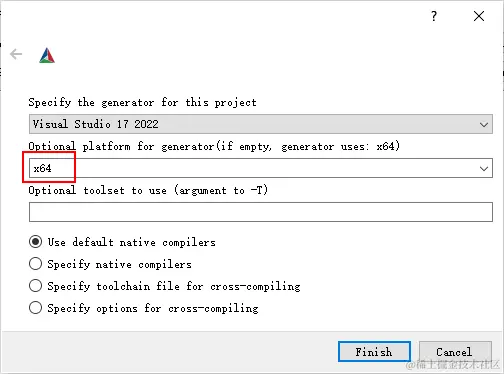This screenshot has height=374, width=504.
Task: Click the 'Use default native compilers' label text
Action: [132, 242]
